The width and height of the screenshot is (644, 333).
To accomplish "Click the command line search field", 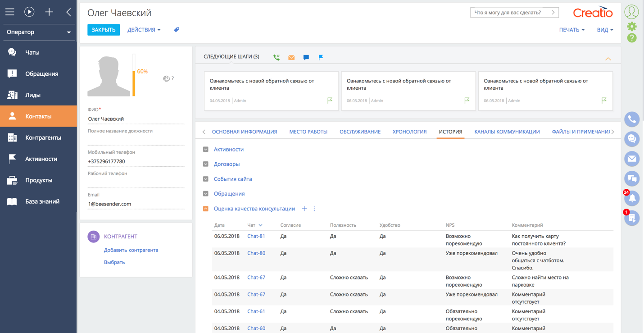I will tap(510, 13).
